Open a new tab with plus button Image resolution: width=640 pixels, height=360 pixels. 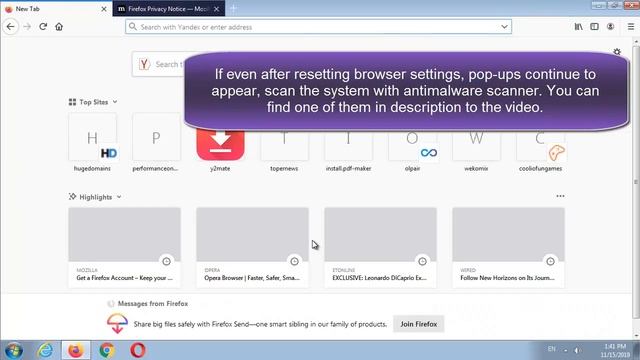click(233, 9)
